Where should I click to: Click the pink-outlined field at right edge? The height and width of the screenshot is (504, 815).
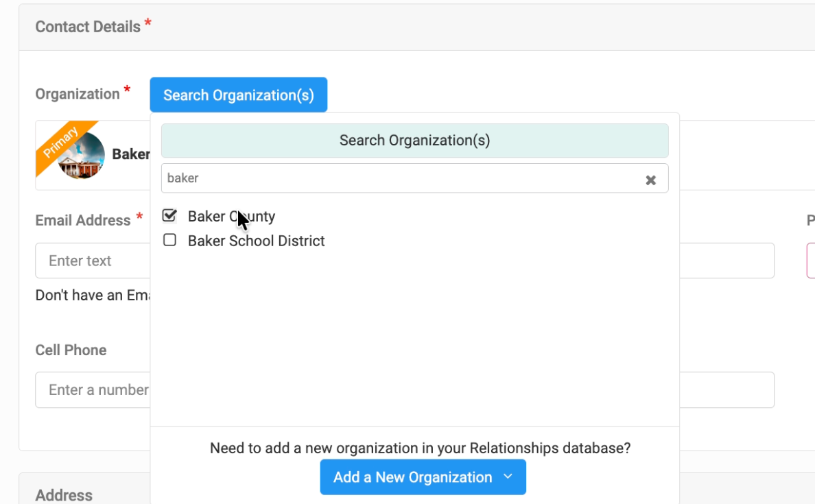click(x=811, y=261)
